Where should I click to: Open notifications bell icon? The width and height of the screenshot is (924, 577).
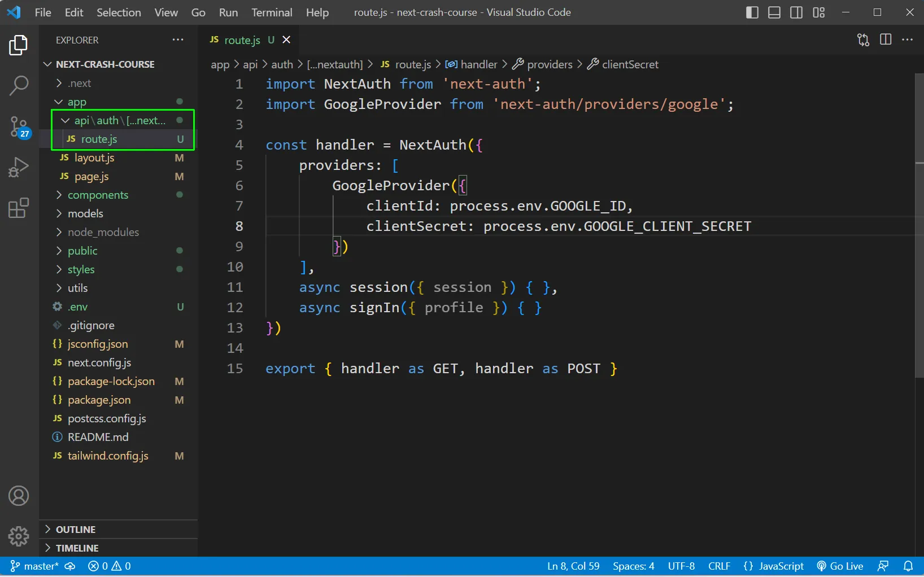coord(908,566)
